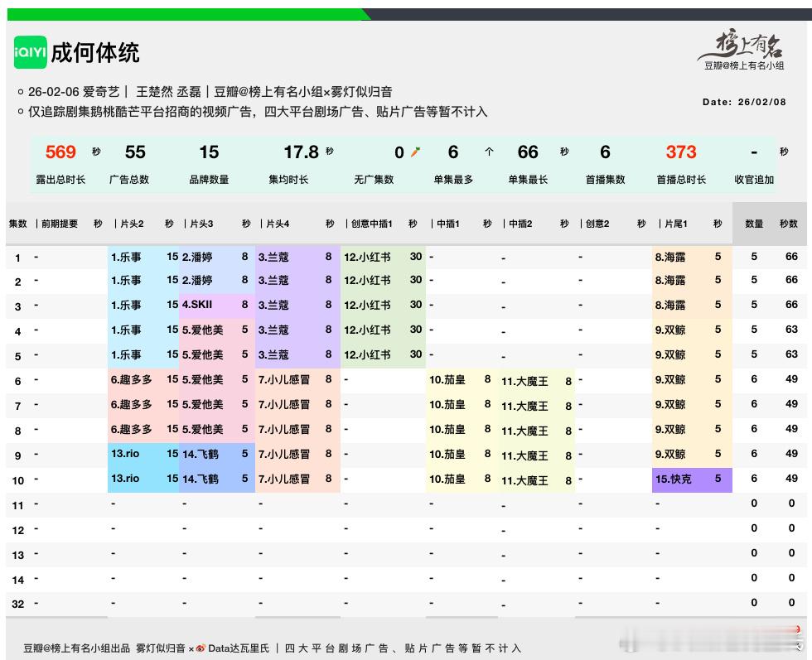Click the 片头4 column header
Viewport: 812px width, 660px height.
pyautogui.click(x=278, y=224)
